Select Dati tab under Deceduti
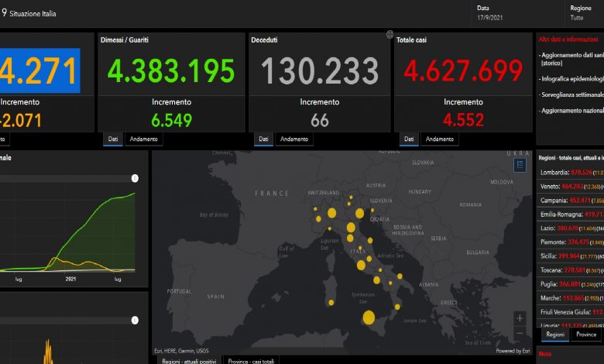Viewport: 604px width, 364px height. (x=263, y=139)
